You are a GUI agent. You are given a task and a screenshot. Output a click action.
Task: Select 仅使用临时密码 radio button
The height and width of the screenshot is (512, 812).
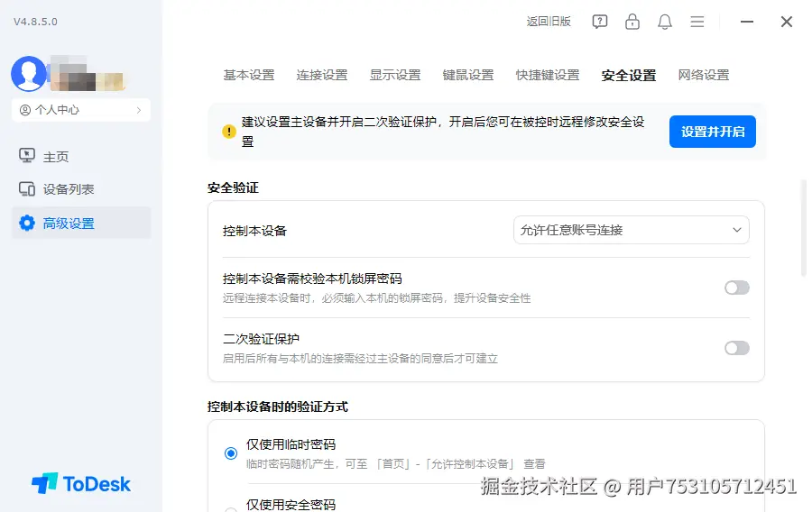pos(231,453)
